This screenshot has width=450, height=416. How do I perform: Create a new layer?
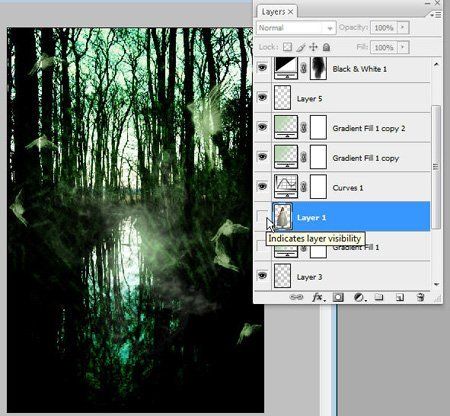click(400, 297)
